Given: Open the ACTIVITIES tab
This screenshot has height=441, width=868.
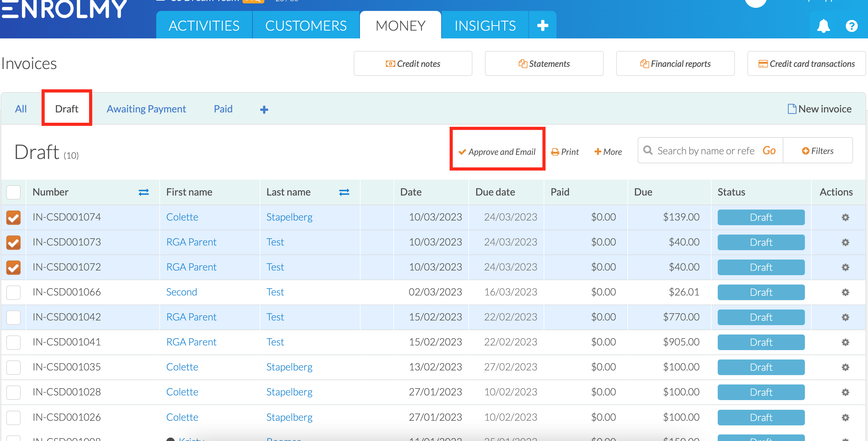Looking at the screenshot, I should 204,26.
